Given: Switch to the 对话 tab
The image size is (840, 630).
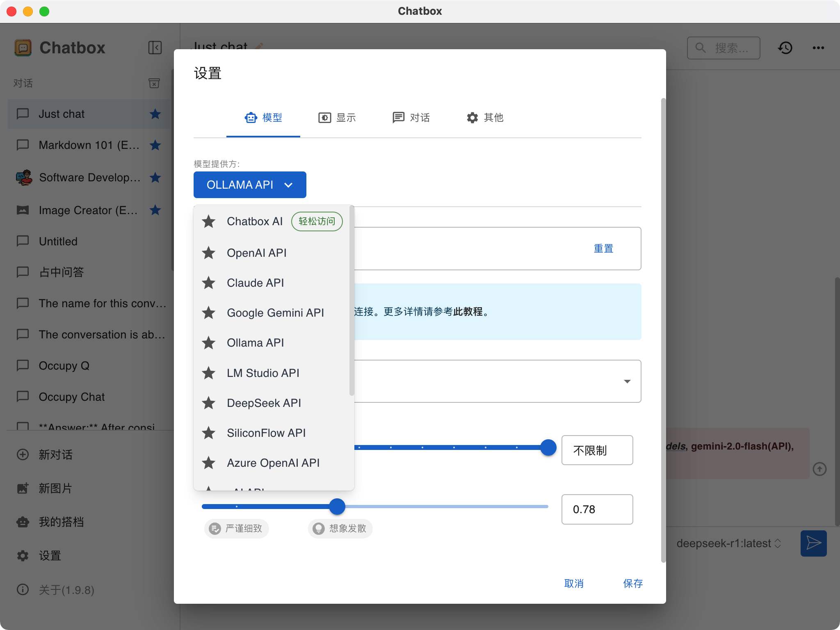Looking at the screenshot, I should pyautogui.click(x=411, y=118).
